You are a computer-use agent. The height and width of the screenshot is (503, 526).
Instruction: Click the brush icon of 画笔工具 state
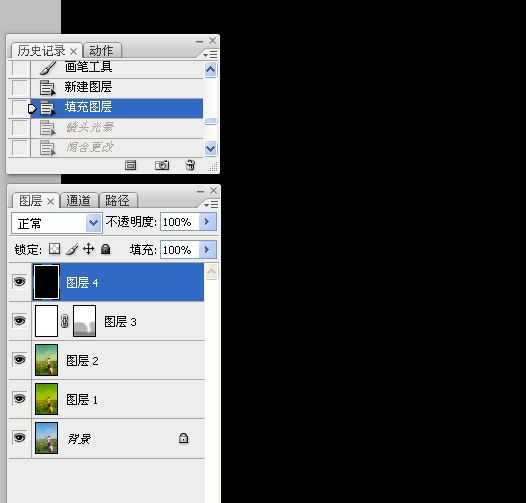[48, 68]
